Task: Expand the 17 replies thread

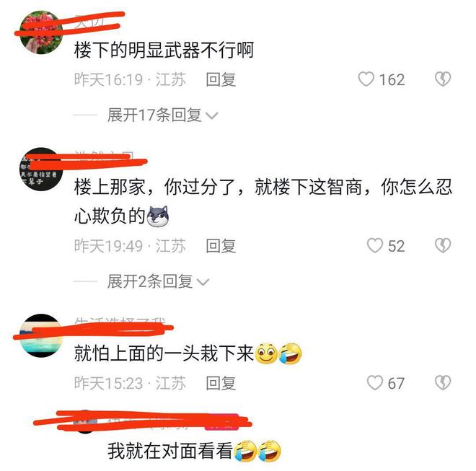Action: pyautogui.click(x=162, y=115)
